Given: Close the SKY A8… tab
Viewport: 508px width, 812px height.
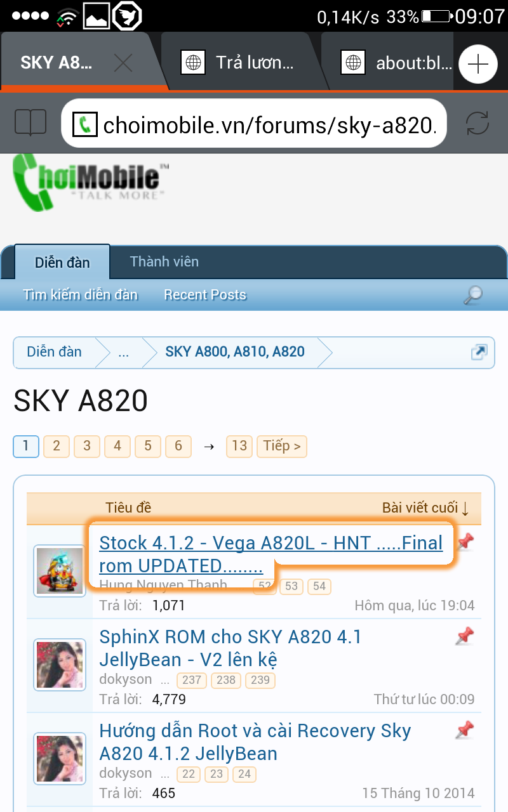Looking at the screenshot, I should (x=123, y=63).
